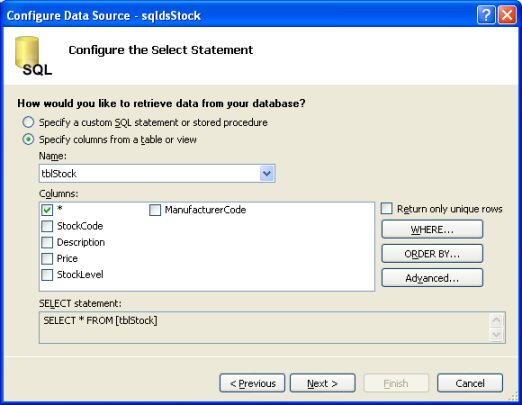Viewport: 522px width, 405px height.
Task: Cancel the data source wizard
Action: coord(470,383)
